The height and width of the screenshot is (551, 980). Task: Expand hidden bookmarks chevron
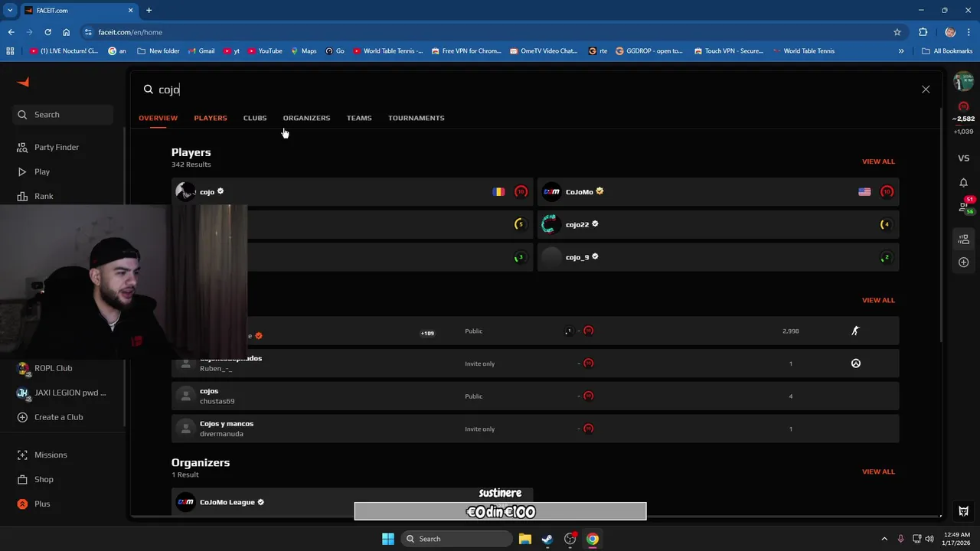coord(901,51)
